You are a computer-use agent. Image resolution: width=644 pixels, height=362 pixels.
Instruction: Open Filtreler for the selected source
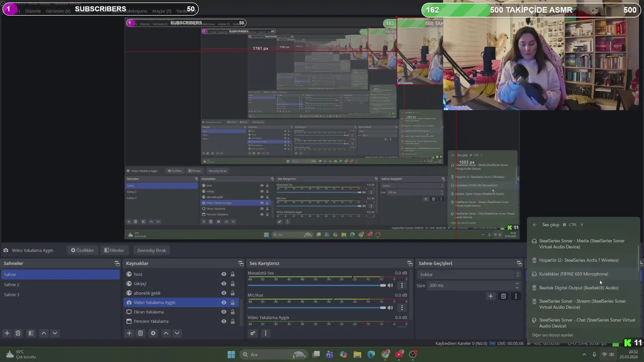(114, 250)
